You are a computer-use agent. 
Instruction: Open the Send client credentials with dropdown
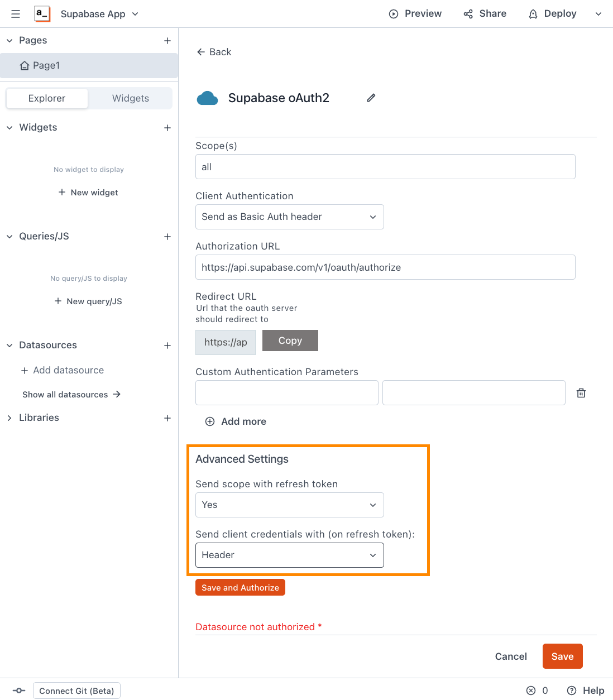pos(289,555)
